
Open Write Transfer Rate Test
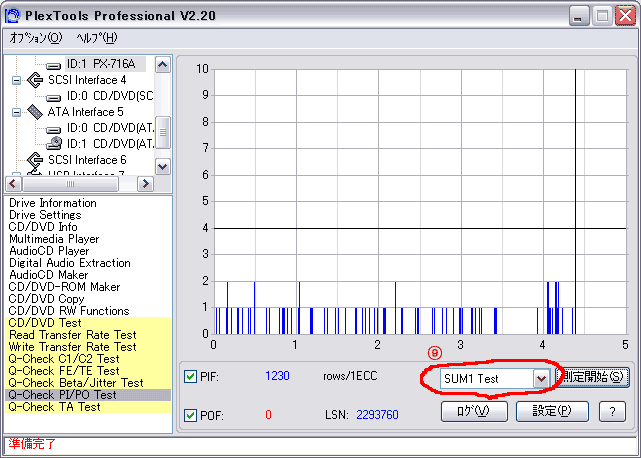pyautogui.click(x=73, y=347)
